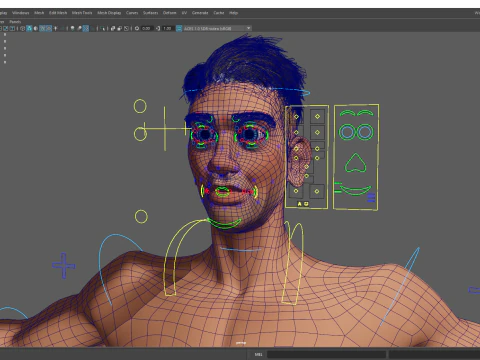This screenshot has width=480, height=360.
Task: Select the right blue eye circle in face panel
Action: [x=365, y=132]
